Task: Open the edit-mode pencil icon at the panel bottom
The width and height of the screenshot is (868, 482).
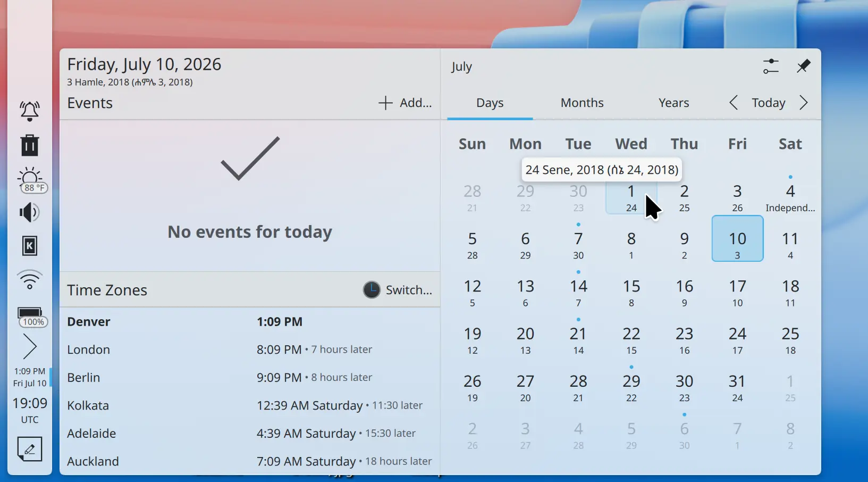Action: pyautogui.click(x=30, y=449)
